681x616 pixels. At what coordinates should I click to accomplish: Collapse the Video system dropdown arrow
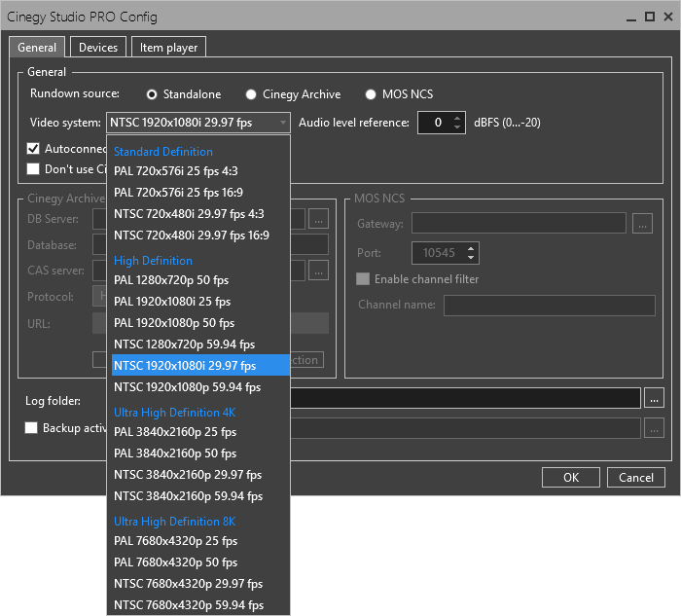pyautogui.click(x=283, y=123)
